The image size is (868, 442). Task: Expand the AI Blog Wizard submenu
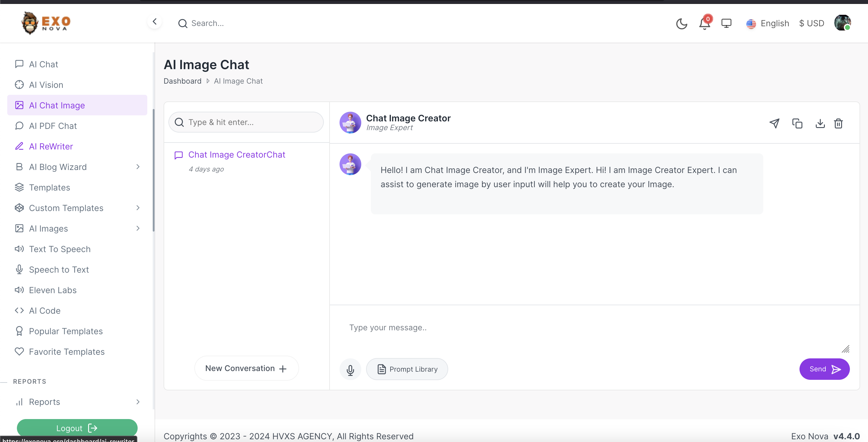pyautogui.click(x=138, y=167)
